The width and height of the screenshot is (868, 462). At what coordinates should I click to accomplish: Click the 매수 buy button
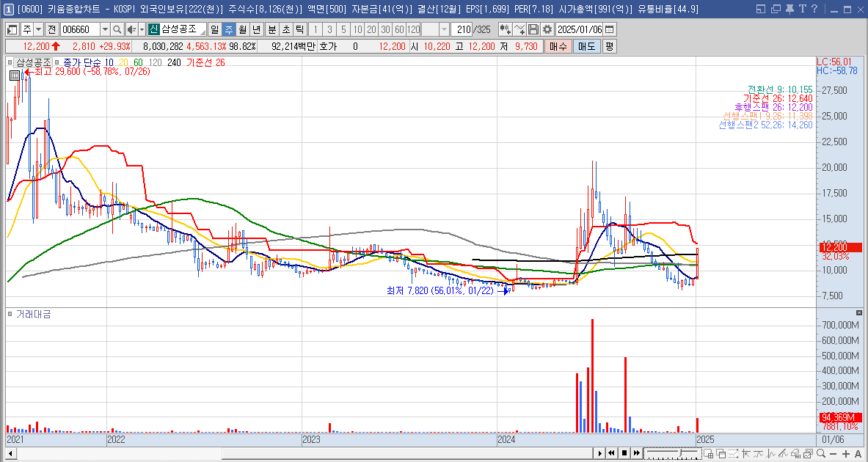(x=558, y=46)
